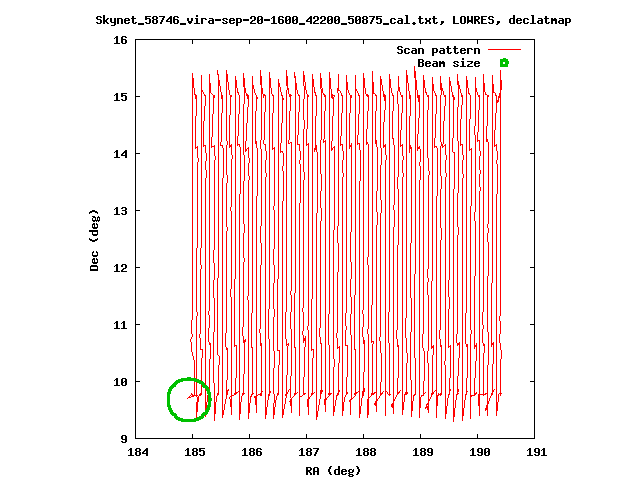Select the 'Scan pattern' legend label
The image size is (640, 480).
click(438, 50)
